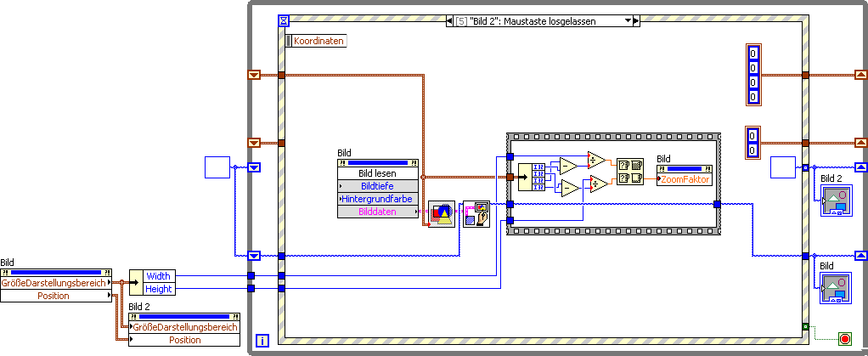Select the upper subtract node
Screen dimensions: 868x356
[x=568, y=166]
